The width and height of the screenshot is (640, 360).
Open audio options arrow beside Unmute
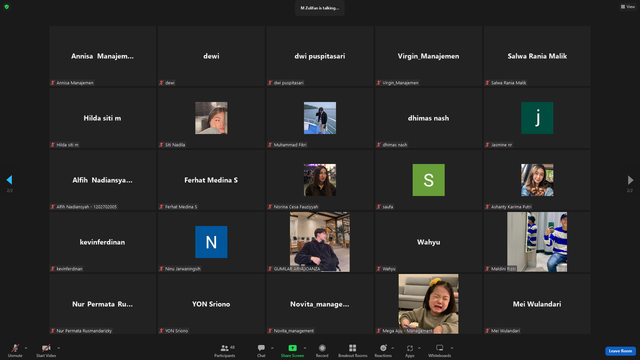pyautogui.click(x=26, y=348)
